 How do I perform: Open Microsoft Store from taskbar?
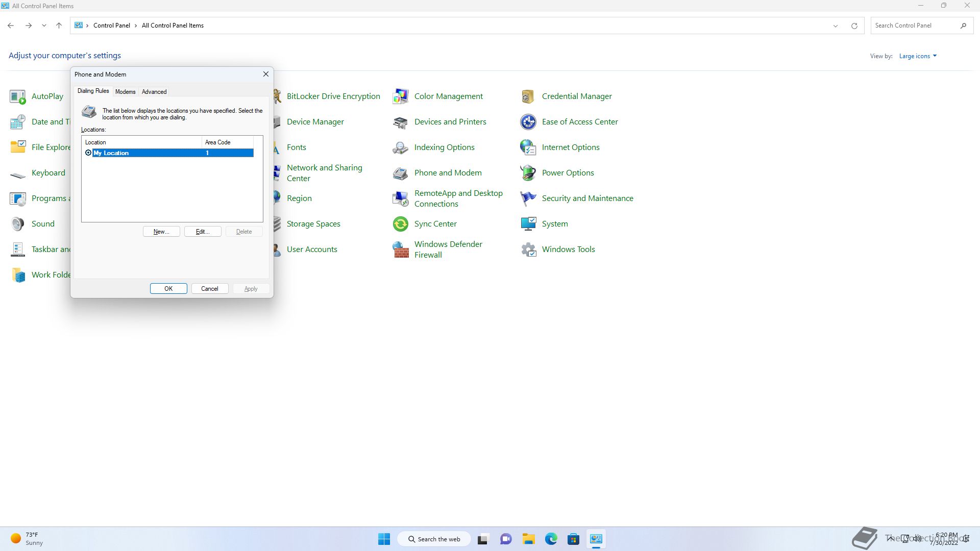coord(573,539)
